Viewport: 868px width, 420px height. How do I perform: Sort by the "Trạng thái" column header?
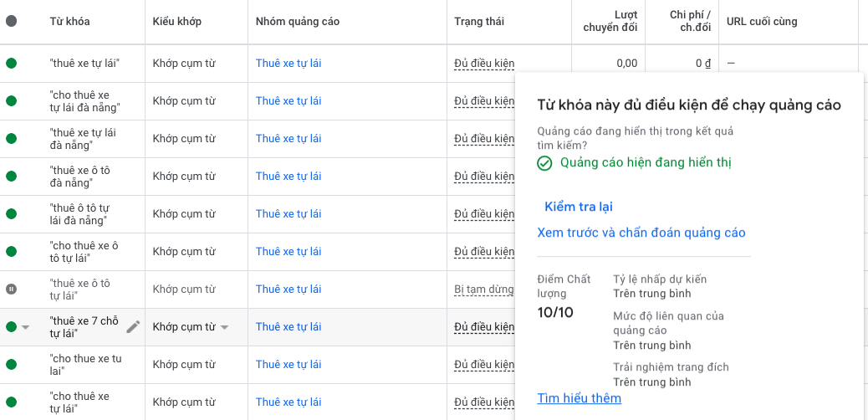tap(478, 22)
